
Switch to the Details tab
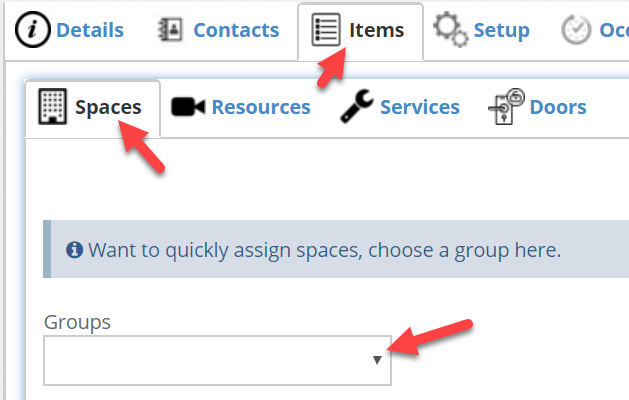90,30
